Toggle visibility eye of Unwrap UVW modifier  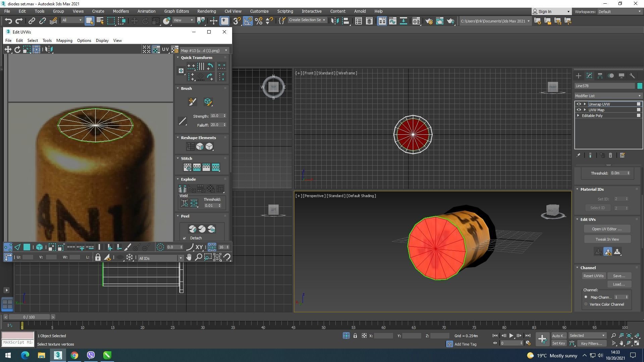579,104
